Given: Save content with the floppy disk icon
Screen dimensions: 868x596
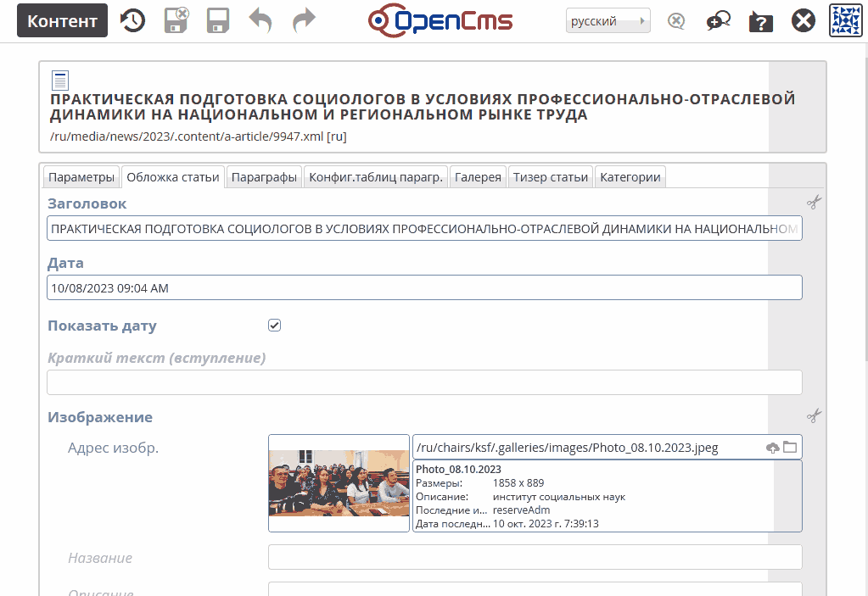Looking at the screenshot, I should pyautogui.click(x=218, y=21).
